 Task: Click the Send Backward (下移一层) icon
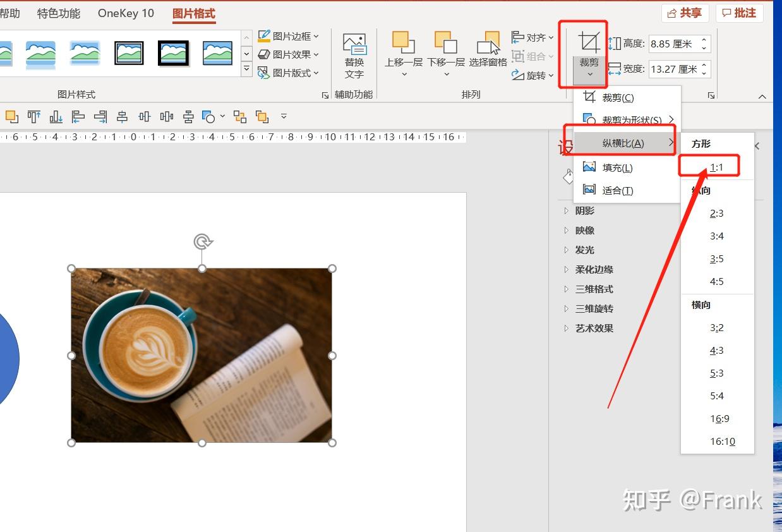[446, 42]
